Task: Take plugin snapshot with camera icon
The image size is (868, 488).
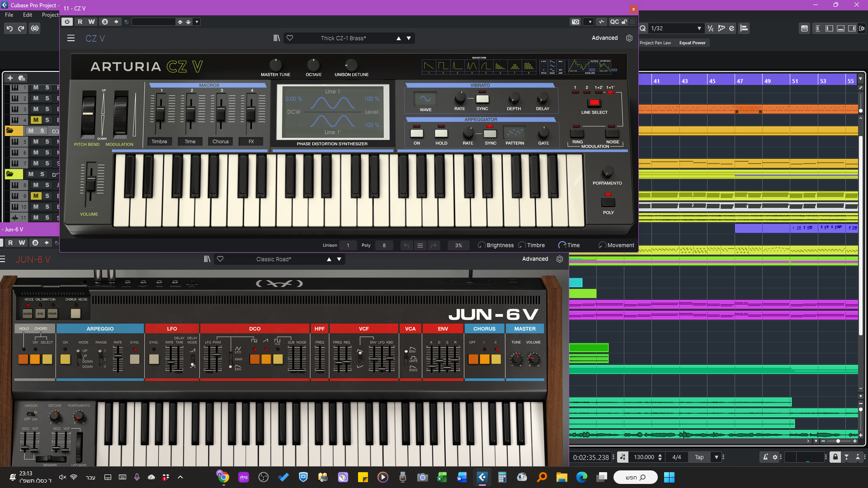Action: 575,22
